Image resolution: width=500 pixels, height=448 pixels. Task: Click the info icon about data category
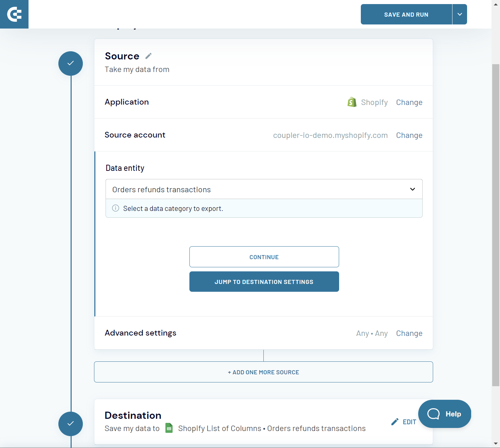[x=115, y=208]
